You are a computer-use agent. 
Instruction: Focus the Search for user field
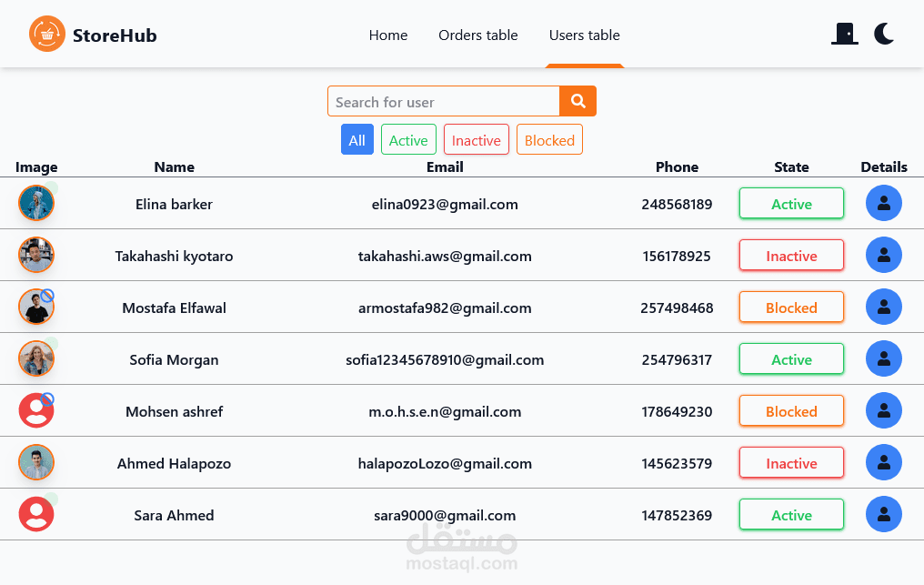[x=443, y=102]
